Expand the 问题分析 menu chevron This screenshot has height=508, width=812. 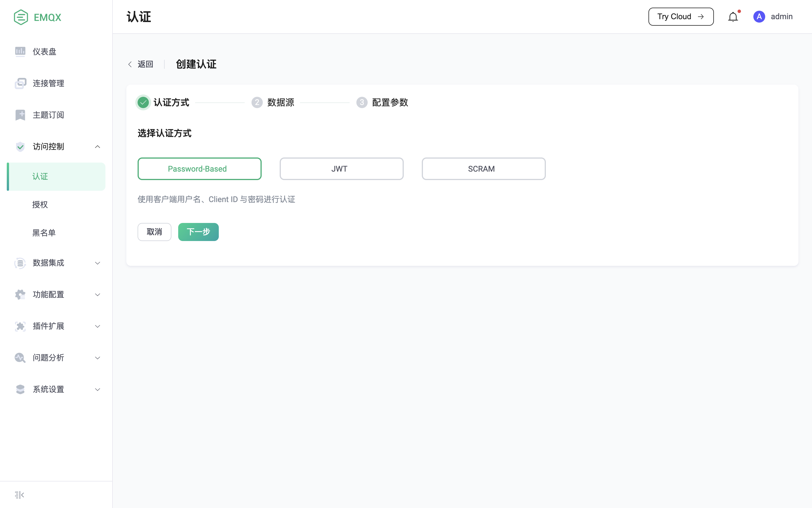click(97, 358)
